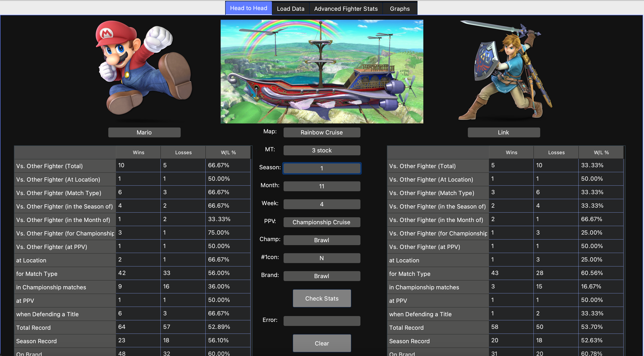
Task: Open the Champ selector set to Brawl
Action: (x=322, y=240)
